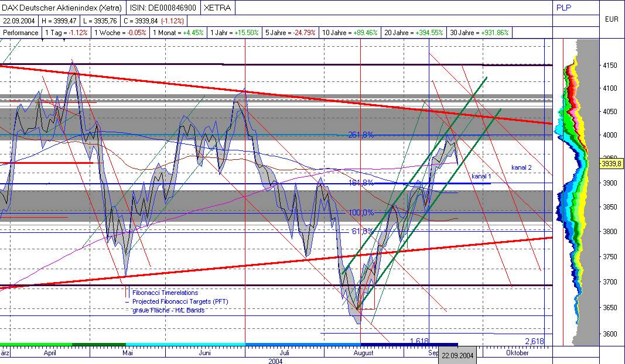Click the 261.8% Fibonacci level label
Screen dimensions: 625x364
coord(360,134)
